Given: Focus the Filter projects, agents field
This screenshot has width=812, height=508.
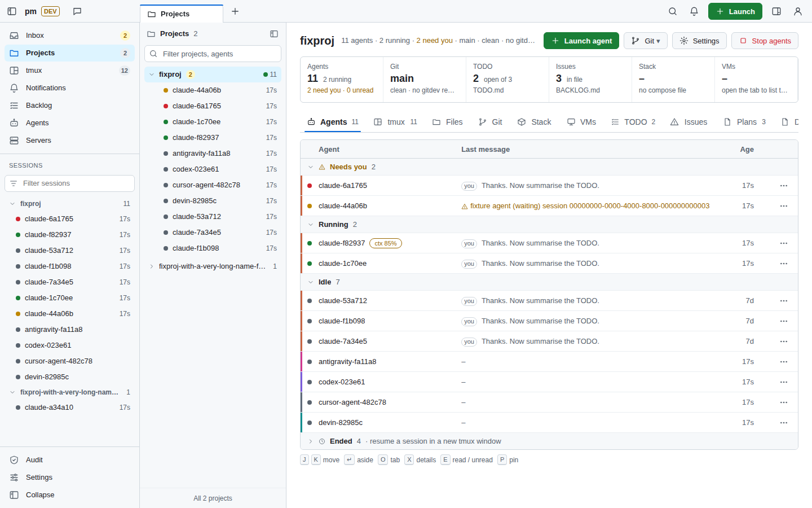Looking at the screenshot, I should point(213,54).
